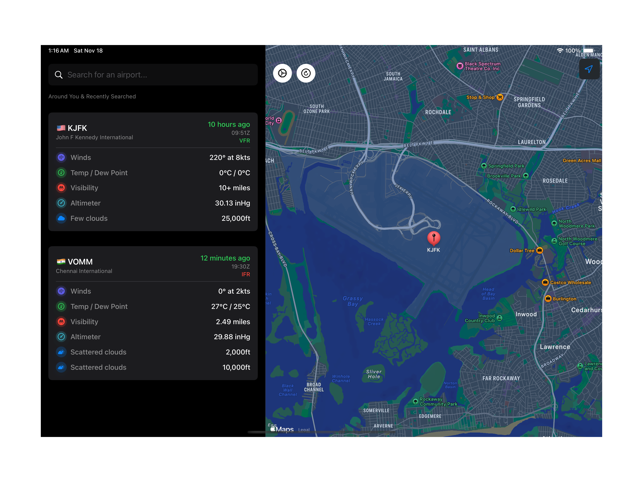Viewport: 643px width, 482px height.
Task: Click the '10 hours ago' timestamp
Action: click(x=229, y=124)
